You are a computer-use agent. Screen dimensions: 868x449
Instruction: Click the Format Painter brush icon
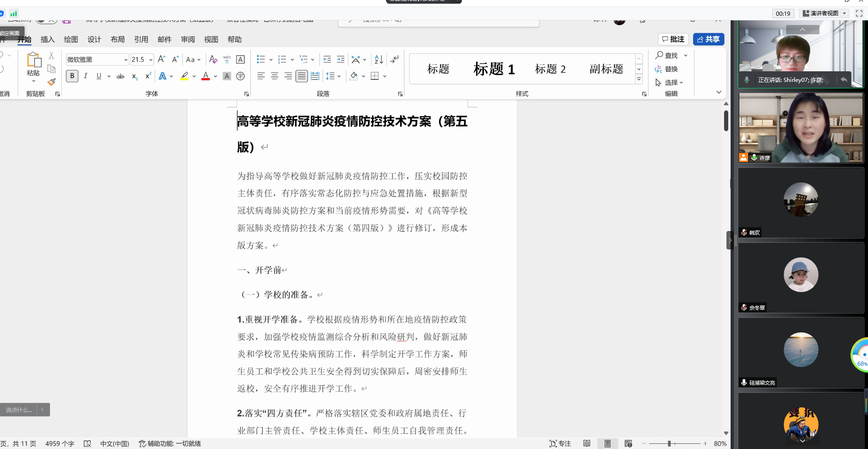51,82
